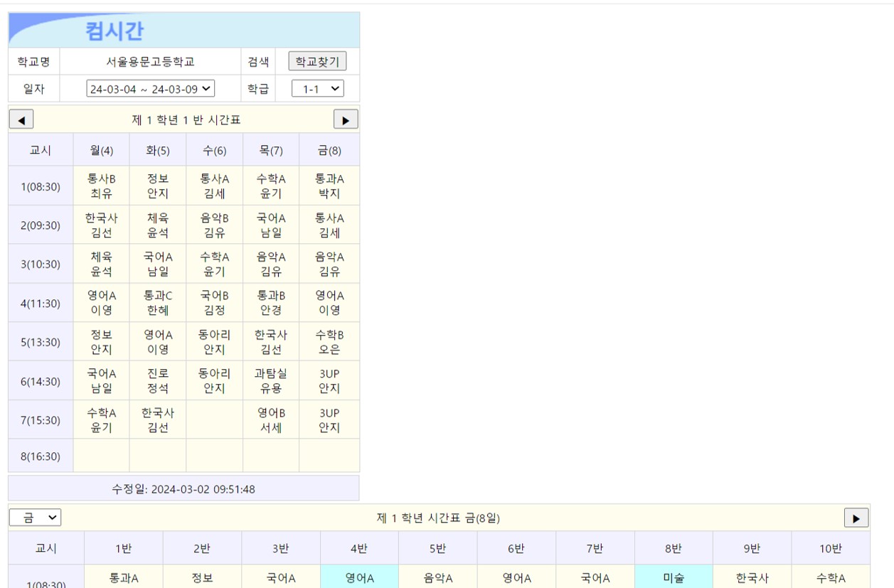Select the 7(15:30) period label
The width and height of the screenshot is (894, 588).
tap(41, 420)
